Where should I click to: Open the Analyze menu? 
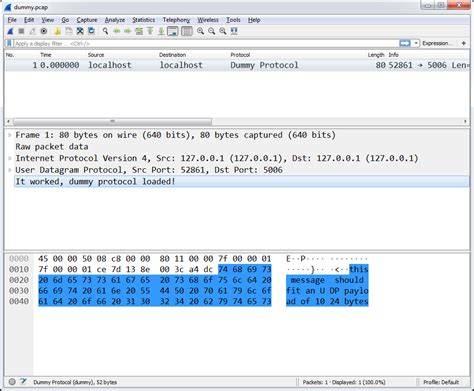click(115, 20)
